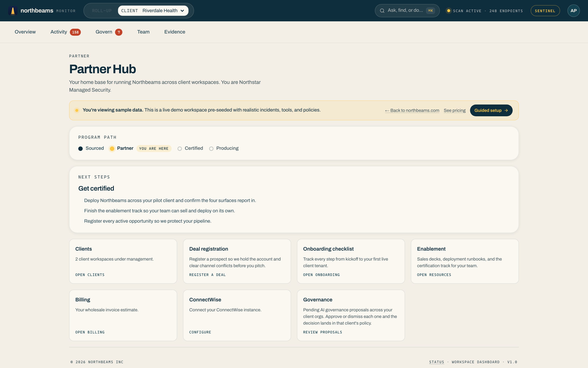Screen dimensions: 588x368
Task: Click the ⌘K shortcut badge
Action: [430, 11]
